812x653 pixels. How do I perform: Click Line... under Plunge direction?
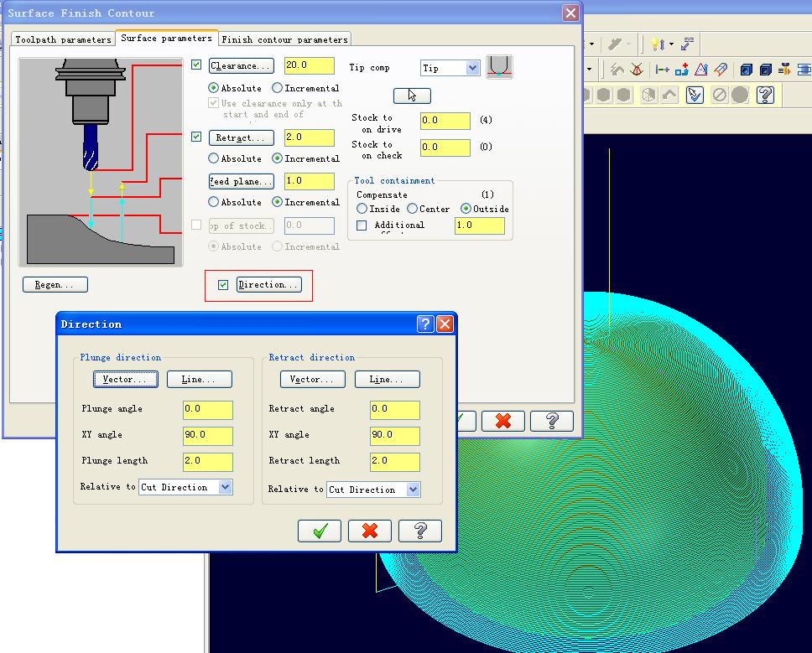[x=200, y=379]
